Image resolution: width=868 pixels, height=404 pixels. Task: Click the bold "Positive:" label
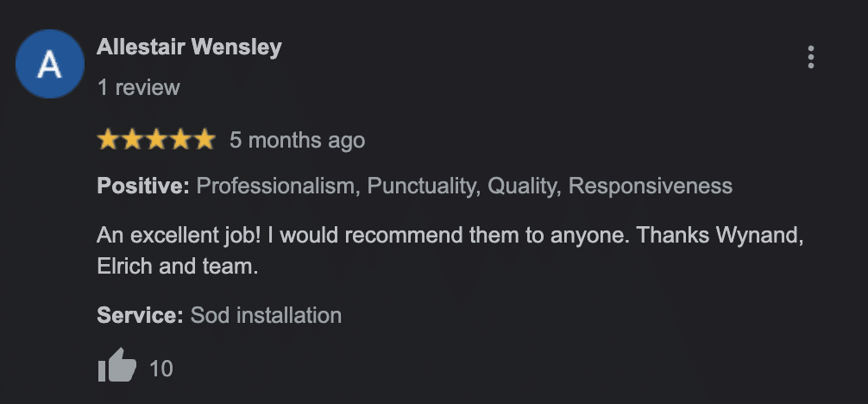142,186
